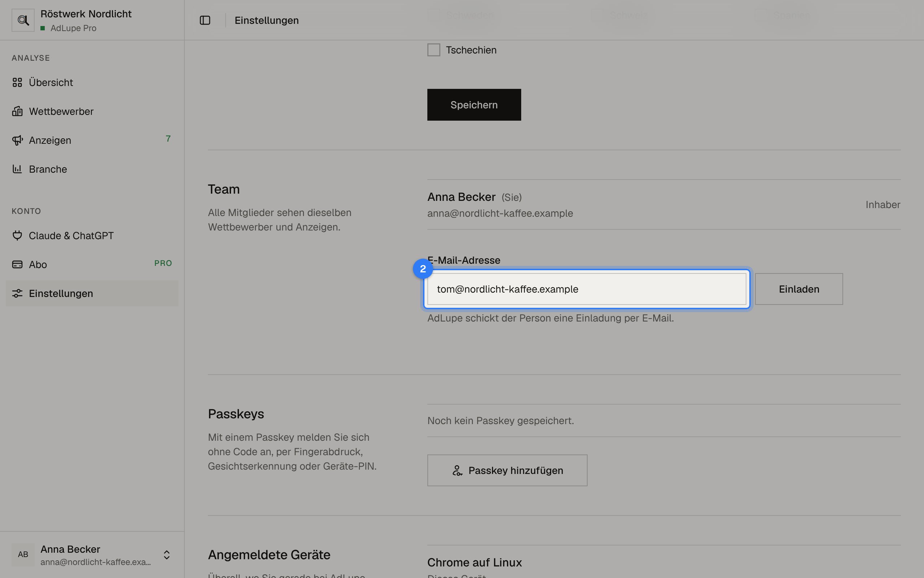Image resolution: width=924 pixels, height=578 pixels.
Task: Expand the Anna Becker account switcher
Action: pyautogui.click(x=166, y=555)
